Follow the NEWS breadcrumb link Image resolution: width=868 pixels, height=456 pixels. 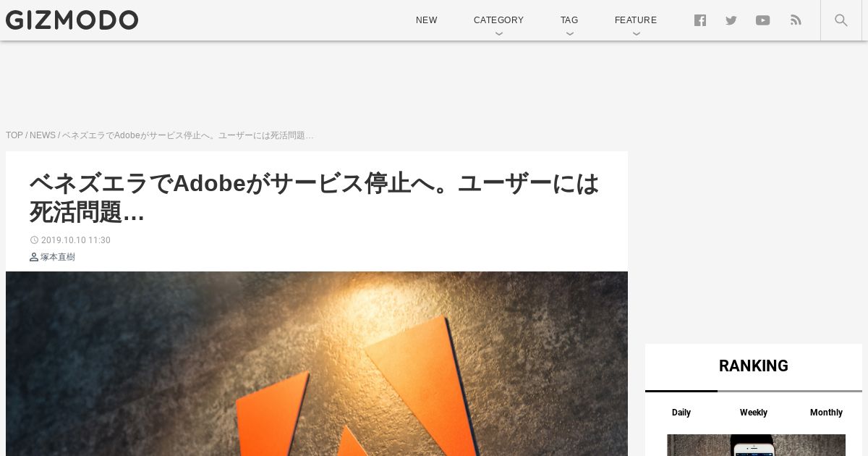43,135
